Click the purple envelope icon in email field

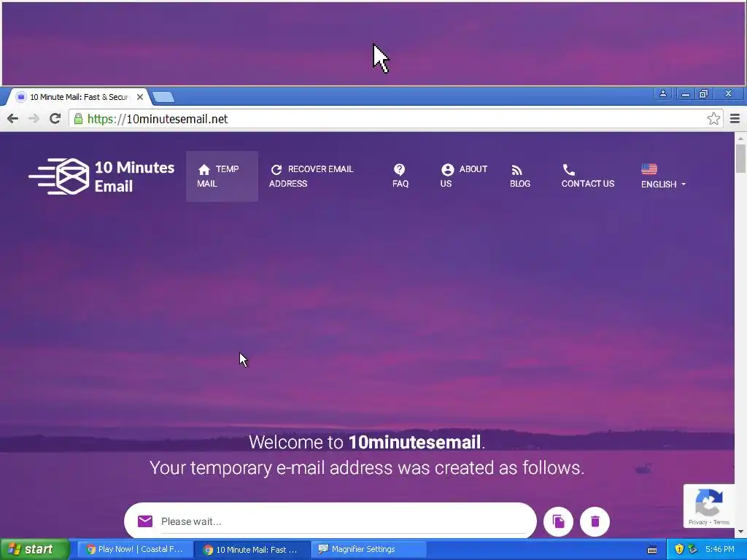pos(145,521)
